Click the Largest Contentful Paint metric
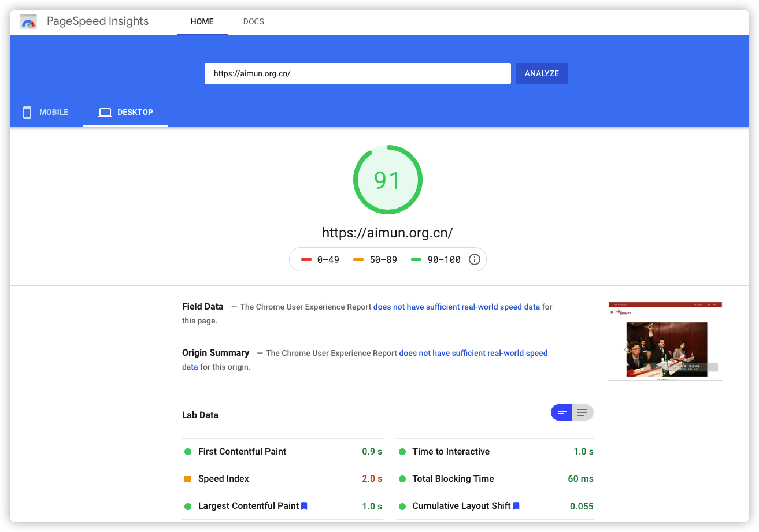Image resolution: width=759 pixels, height=532 pixels. (282, 506)
